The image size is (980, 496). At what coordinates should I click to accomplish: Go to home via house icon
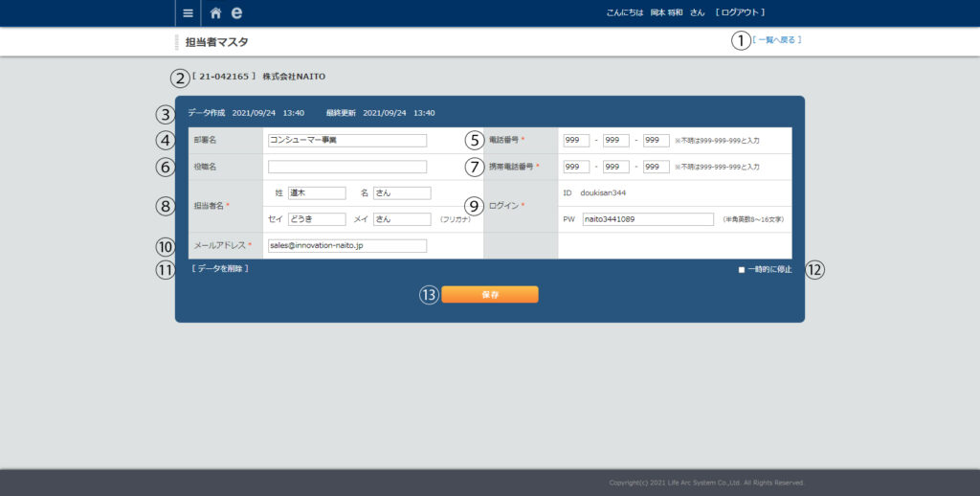pos(215,13)
